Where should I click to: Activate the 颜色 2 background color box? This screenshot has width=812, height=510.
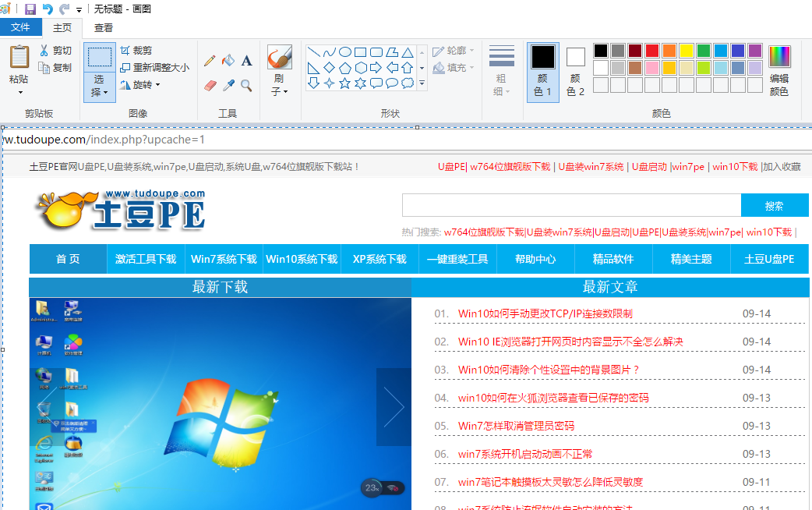click(x=575, y=71)
